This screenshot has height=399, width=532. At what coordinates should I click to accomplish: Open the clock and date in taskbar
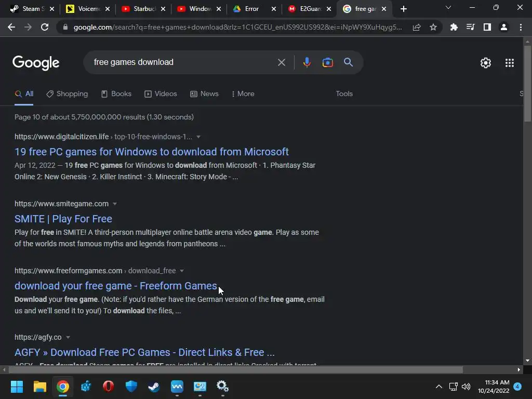tap(494, 387)
